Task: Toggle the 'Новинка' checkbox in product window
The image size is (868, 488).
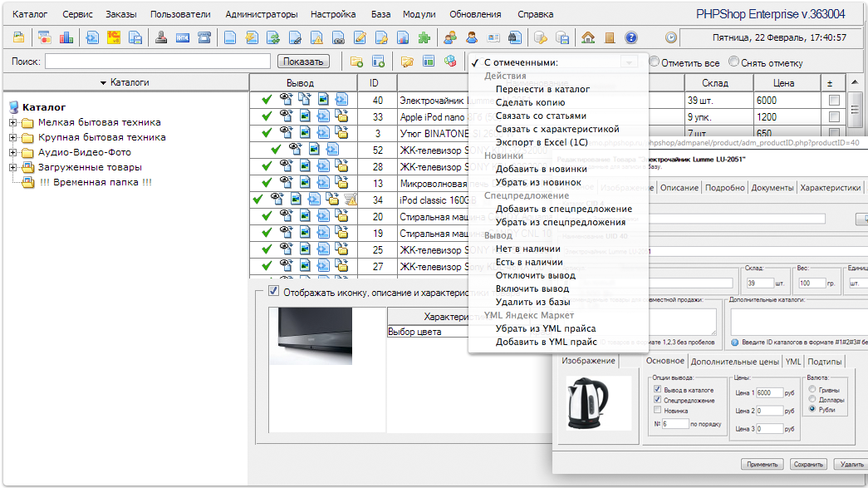Action: 658,409
